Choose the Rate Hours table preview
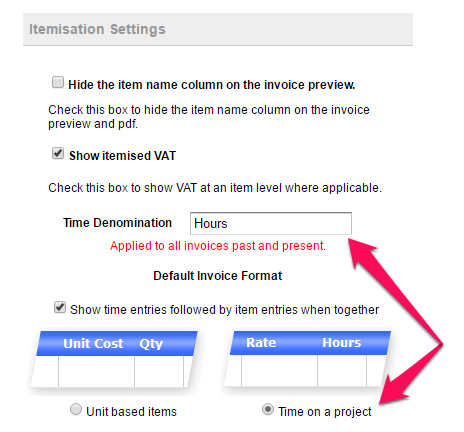This screenshot has height=432, width=464. (x=307, y=359)
